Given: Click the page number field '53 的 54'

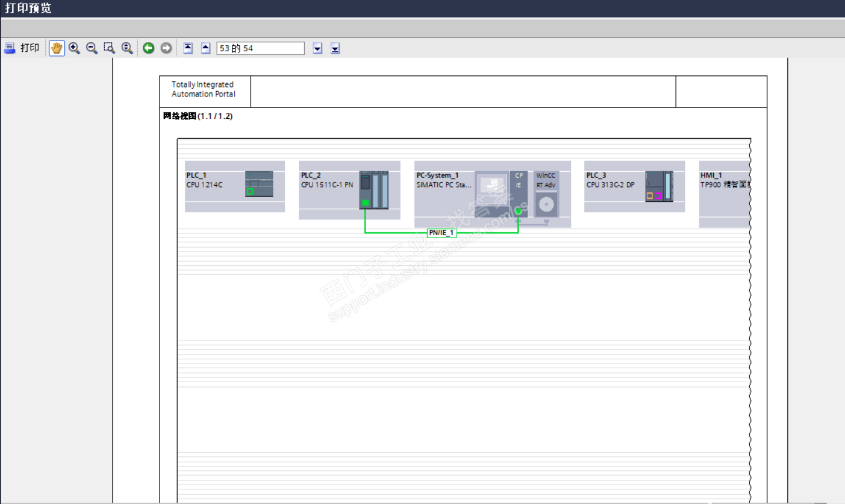Looking at the screenshot, I should click(x=261, y=48).
